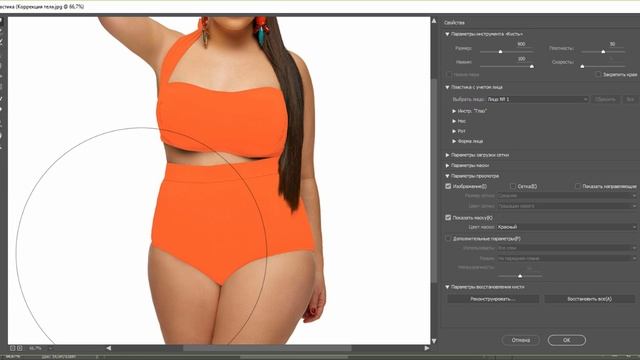Click the vertical scroll down arrow

pyautogui.click(x=434, y=341)
